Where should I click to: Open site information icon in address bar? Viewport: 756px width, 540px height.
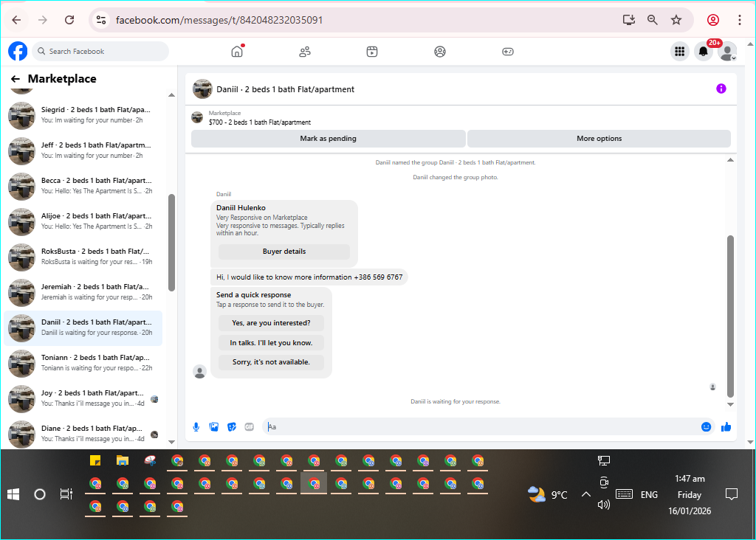(x=100, y=20)
